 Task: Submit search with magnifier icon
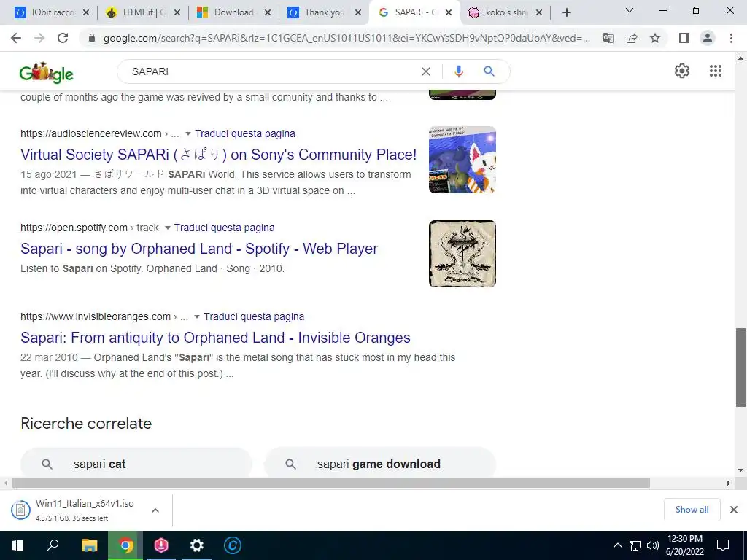tap(489, 71)
